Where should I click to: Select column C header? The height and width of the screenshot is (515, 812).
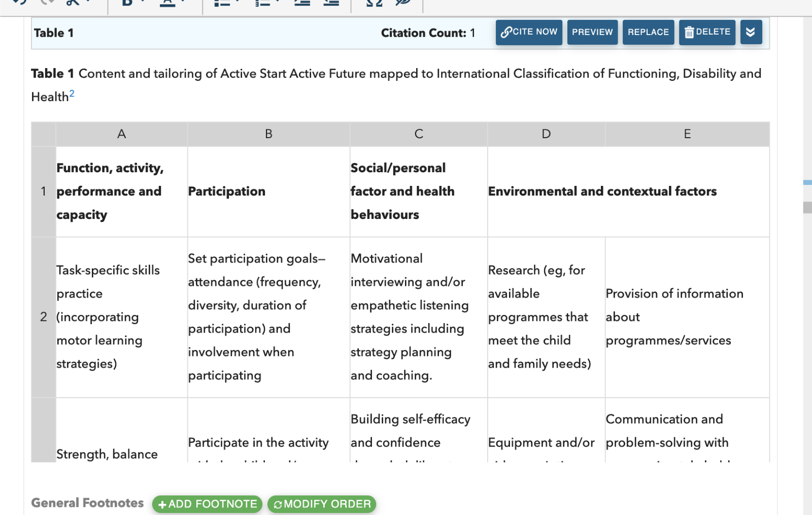pyautogui.click(x=419, y=134)
